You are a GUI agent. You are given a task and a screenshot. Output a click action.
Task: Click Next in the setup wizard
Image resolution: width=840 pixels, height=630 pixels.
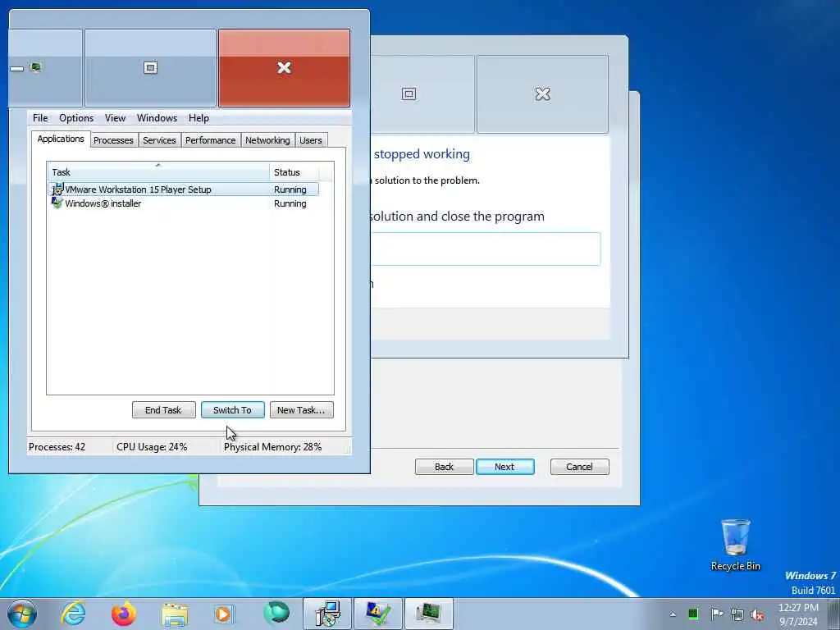(x=504, y=467)
